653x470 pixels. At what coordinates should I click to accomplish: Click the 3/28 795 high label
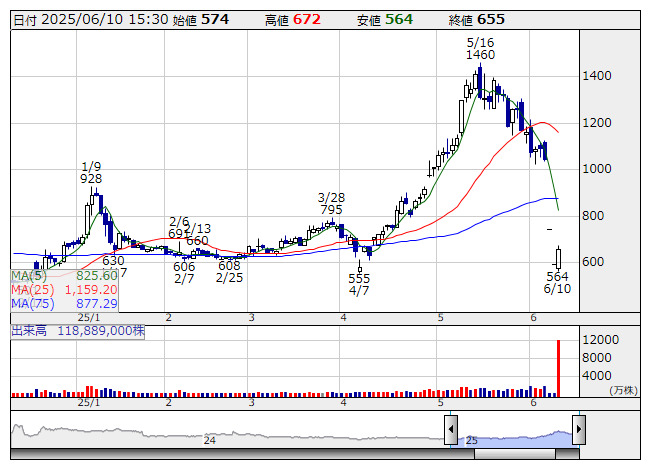[x=331, y=204]
